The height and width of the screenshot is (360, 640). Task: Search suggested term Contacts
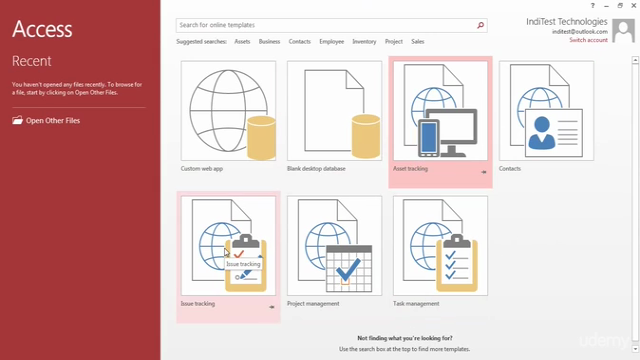(x=300, y=42)
